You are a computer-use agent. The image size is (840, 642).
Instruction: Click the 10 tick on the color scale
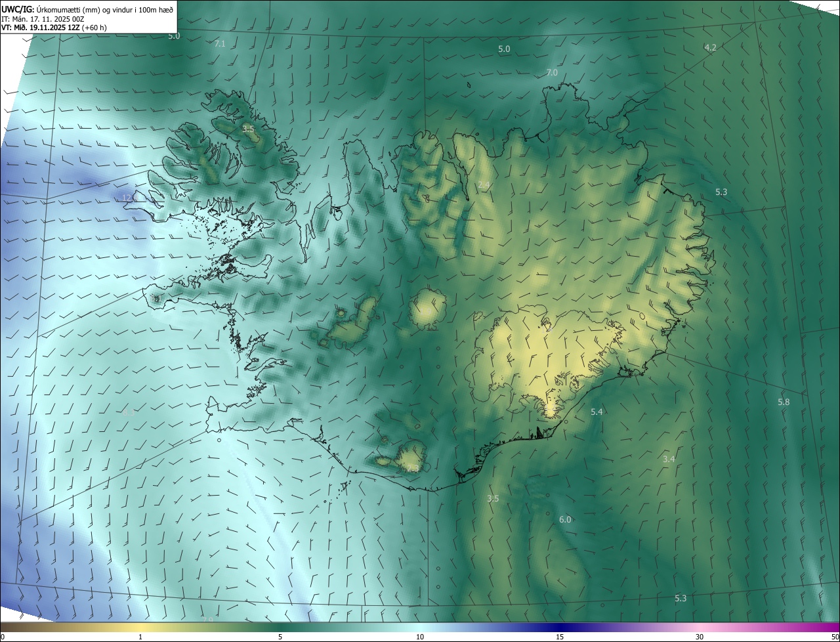click(420, 637)
